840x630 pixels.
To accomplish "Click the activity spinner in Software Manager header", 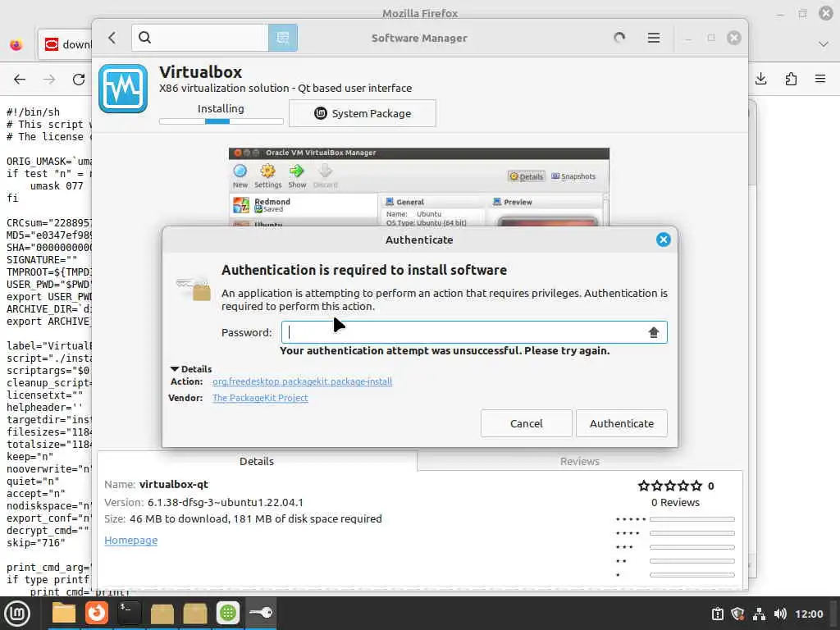I will [619, 38].
